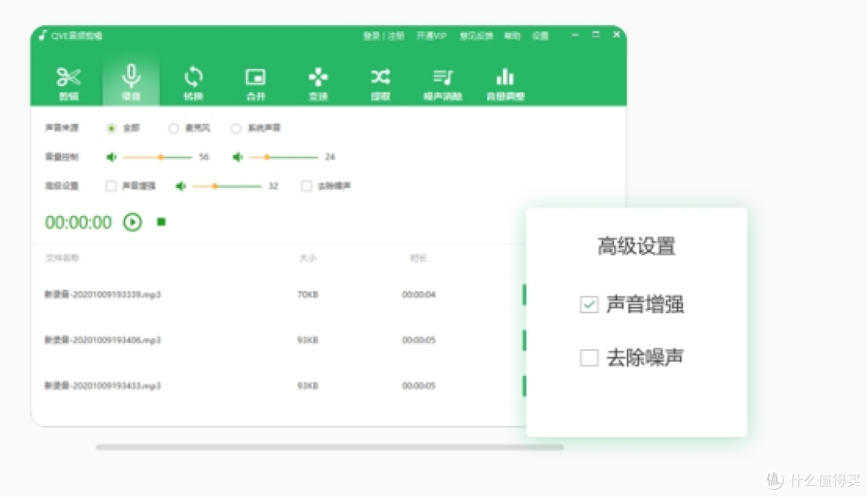Select the 麦克风 sound source radio button
Screen dimensions: 868x498
click(x=174, y=129)
